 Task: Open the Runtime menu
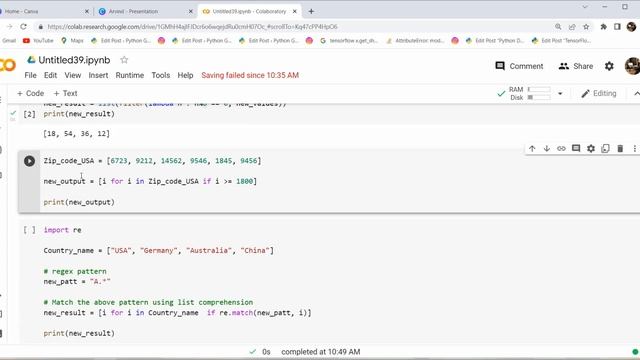pyautogui.click(x=130, y=75)
